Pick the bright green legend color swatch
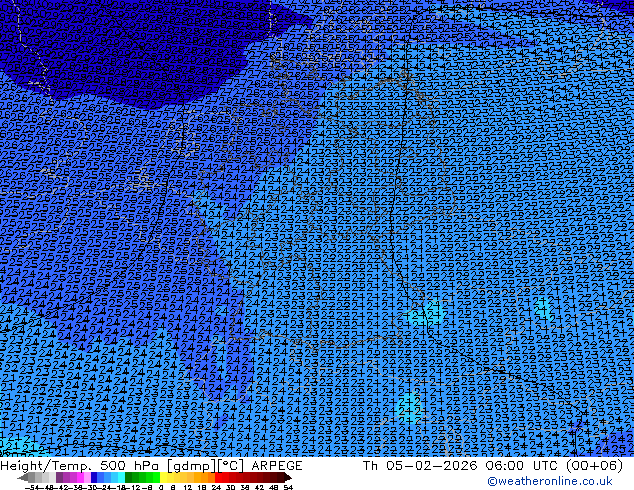This screenshot has height=490, width=634. click(x=156, y=477)
